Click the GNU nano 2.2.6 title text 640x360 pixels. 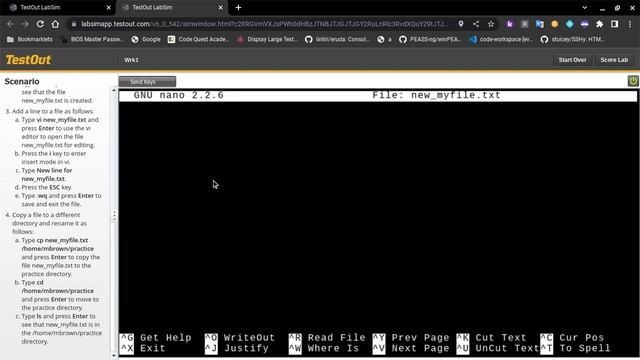pyautogui.click(x=178, y=96)
